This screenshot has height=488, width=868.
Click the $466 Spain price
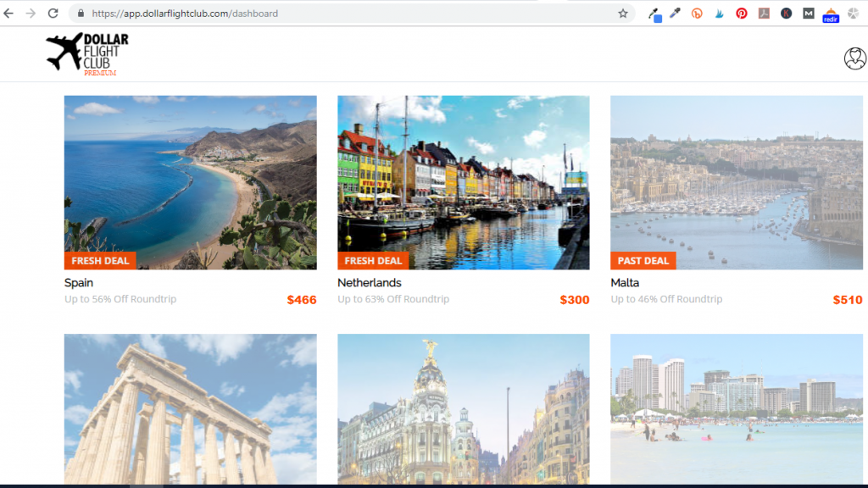click(x=301, y=300)
